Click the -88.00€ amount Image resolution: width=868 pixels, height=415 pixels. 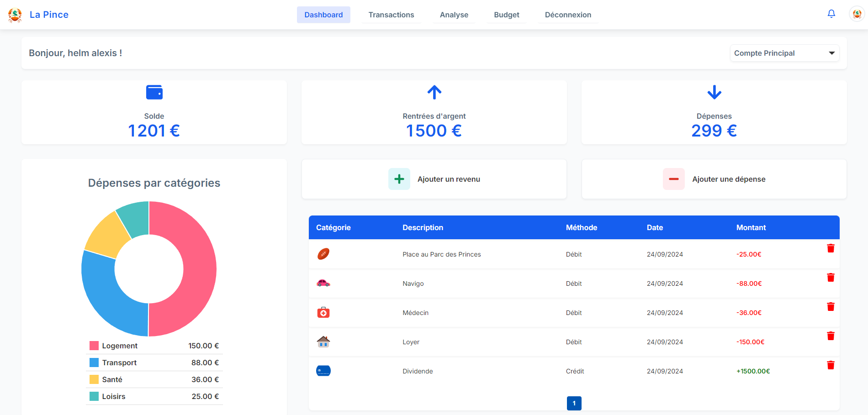[x=749, y=284]
